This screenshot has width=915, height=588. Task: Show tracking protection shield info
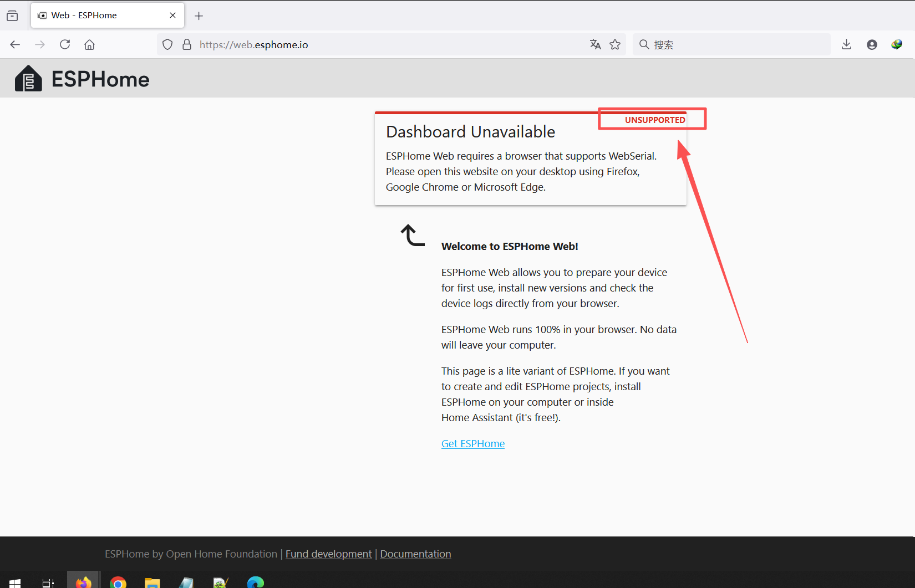tap(167, 45)
